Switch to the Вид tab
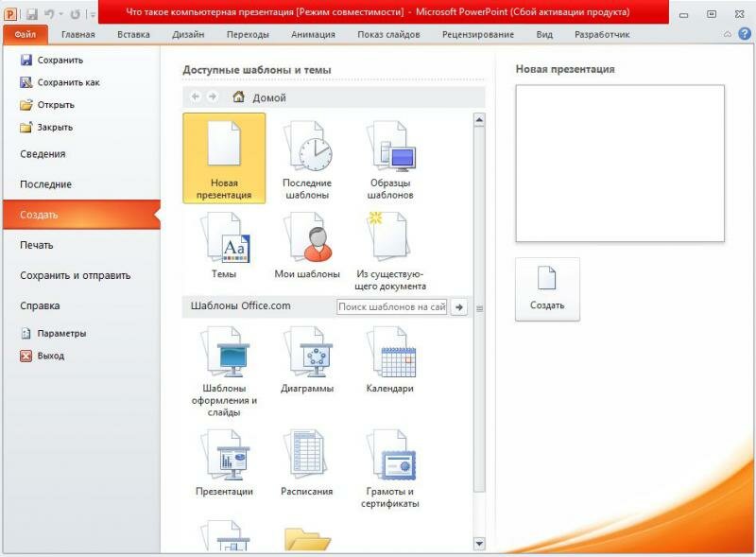This screenshot has width=756, height=557. pos(544,34)
